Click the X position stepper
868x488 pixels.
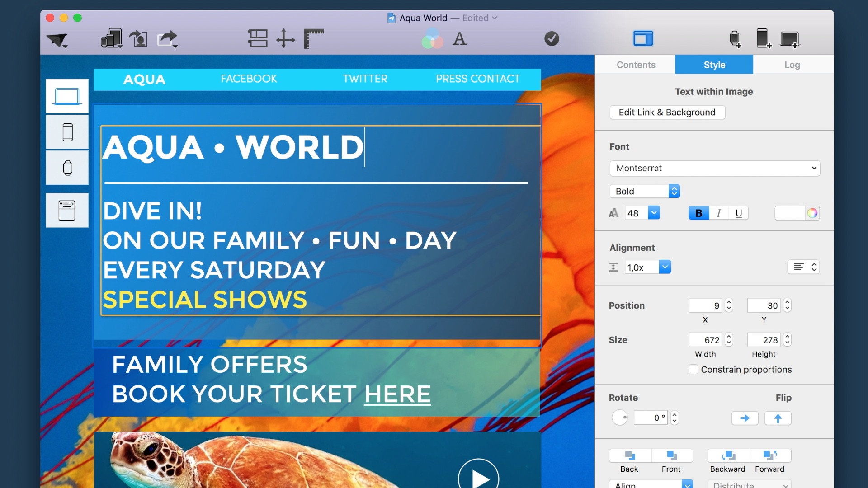point(729,306)
